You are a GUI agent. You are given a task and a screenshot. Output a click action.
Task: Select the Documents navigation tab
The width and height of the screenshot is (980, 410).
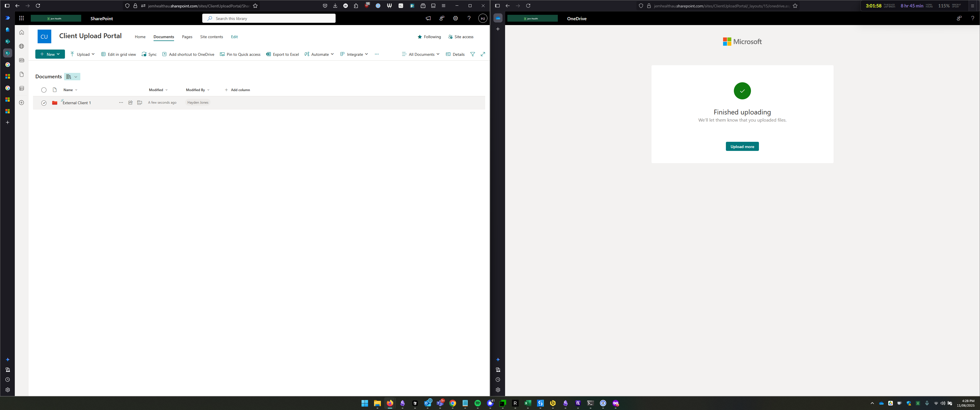(164, 37)
